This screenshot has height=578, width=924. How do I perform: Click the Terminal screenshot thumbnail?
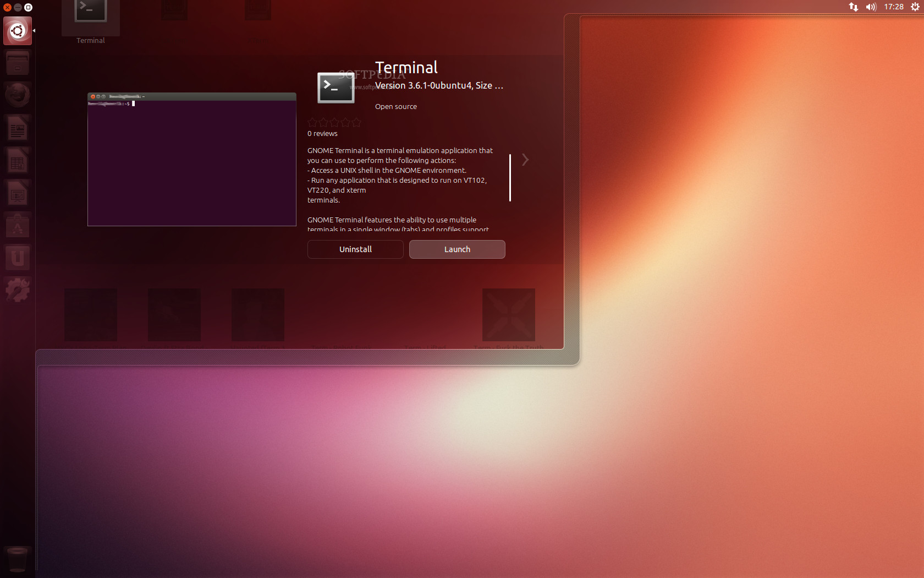coord(192,160)
